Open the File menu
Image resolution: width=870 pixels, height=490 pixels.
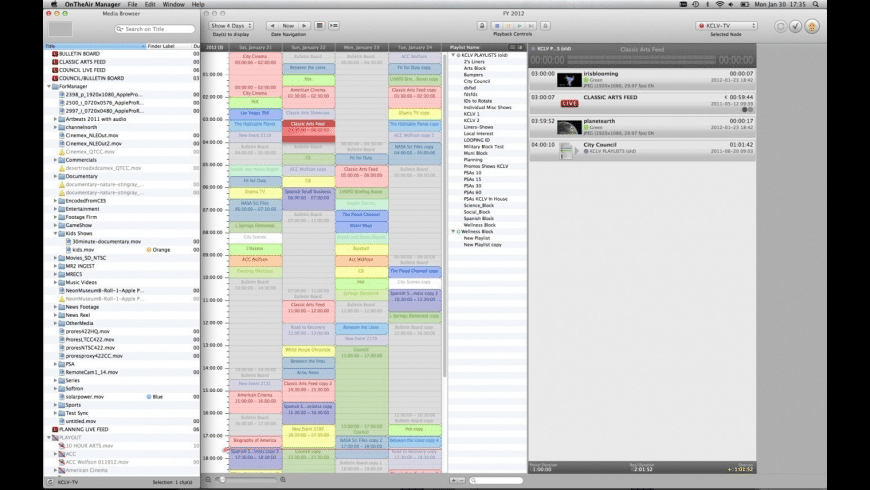pos(133,4)
